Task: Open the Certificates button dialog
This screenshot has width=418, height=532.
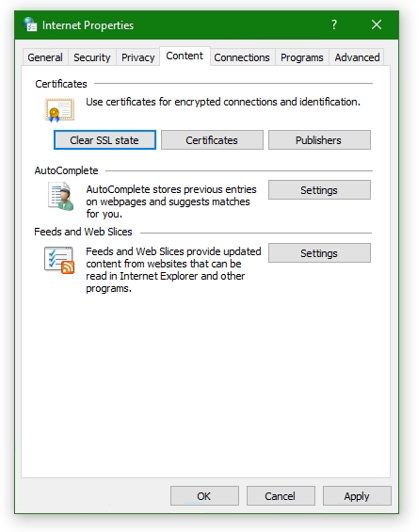Action: pyautogui.click(x=212, y=139)
